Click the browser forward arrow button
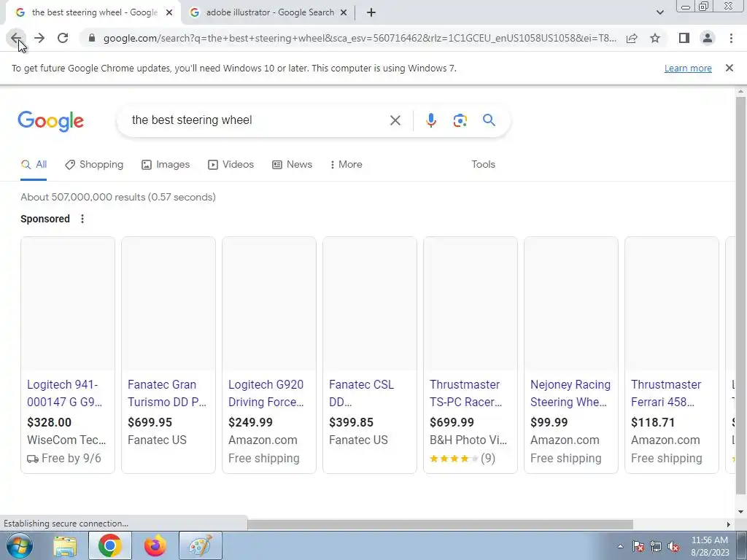This screenshot has width=747, height=560. [39, 38]
